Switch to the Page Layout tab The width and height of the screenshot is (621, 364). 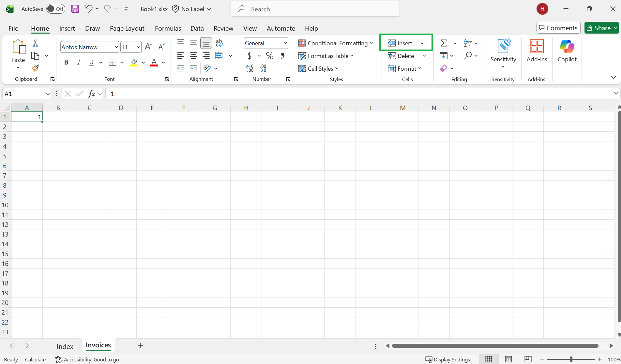click(x=127, y=28)
